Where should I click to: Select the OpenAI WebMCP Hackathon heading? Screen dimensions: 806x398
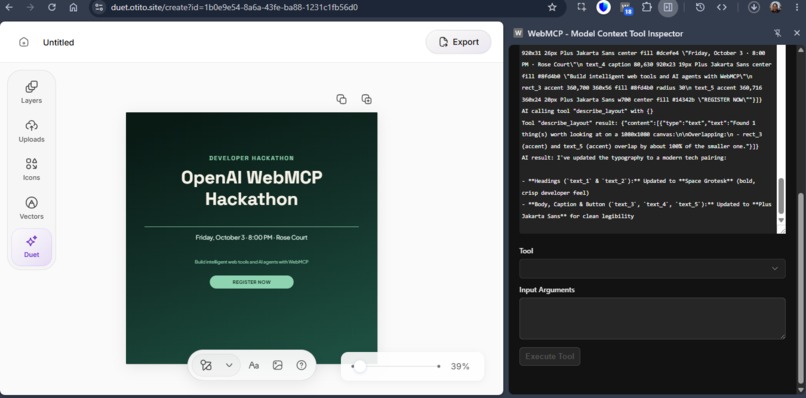(x=251, y=188)
